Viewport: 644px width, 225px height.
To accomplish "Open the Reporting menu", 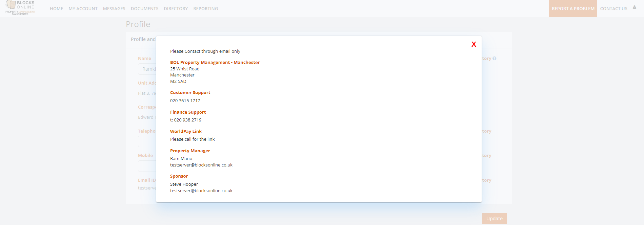I will click(206, 9).
